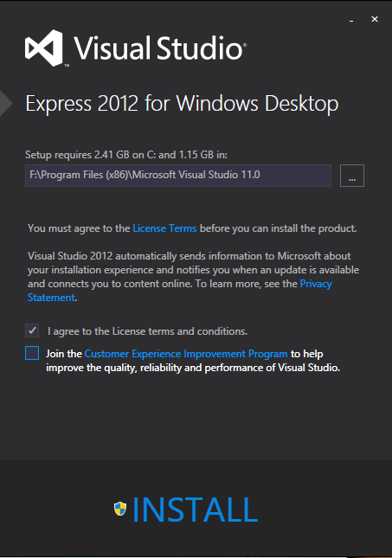Image resolution: width=392 pixels, height=558 pixels.
Task: Uncheck the I agree to License terms checkbox
Action: pos(32,330)
